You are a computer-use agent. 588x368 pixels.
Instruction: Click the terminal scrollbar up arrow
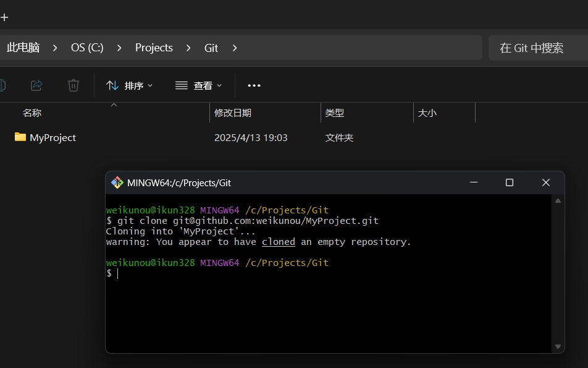click(x=558, y=201)
